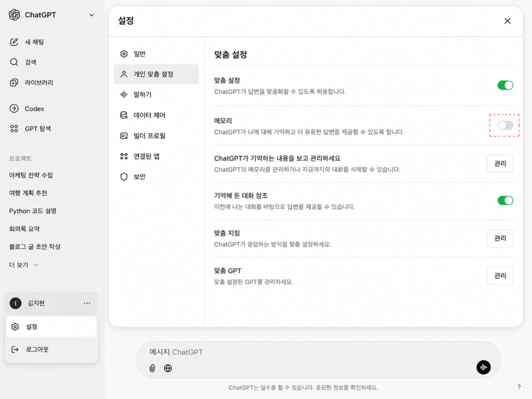The width and height of the screenshot is (532, 399).
Task: Select 로그아웃 in the account menu
Action: click(x=51, y=350)
